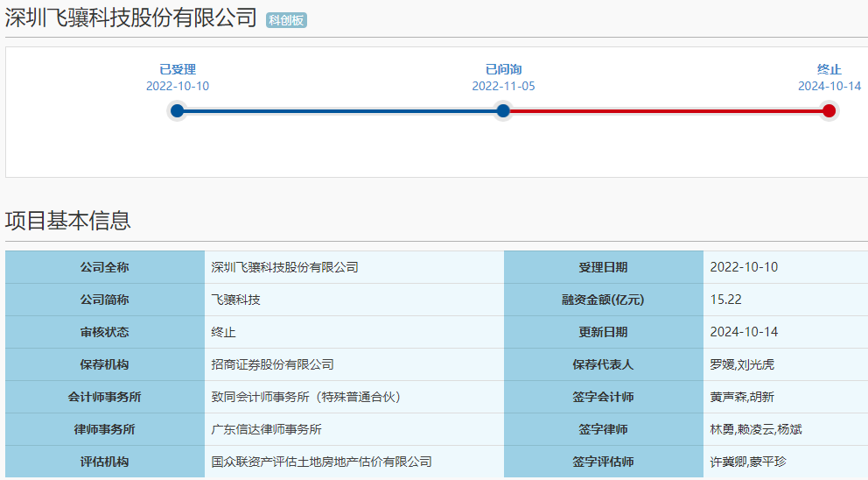868x480 pixels.
Task: Click the 广东信达律师事务所 cell
Action: 354,429
